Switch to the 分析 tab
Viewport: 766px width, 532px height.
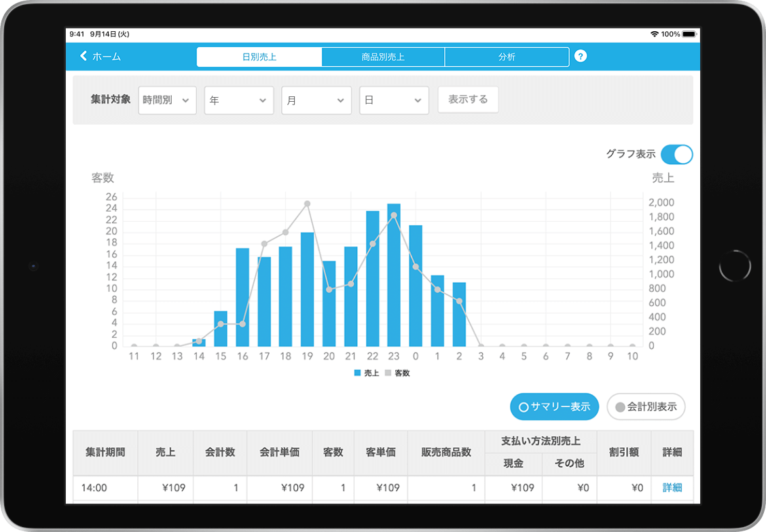pos(507,56)
